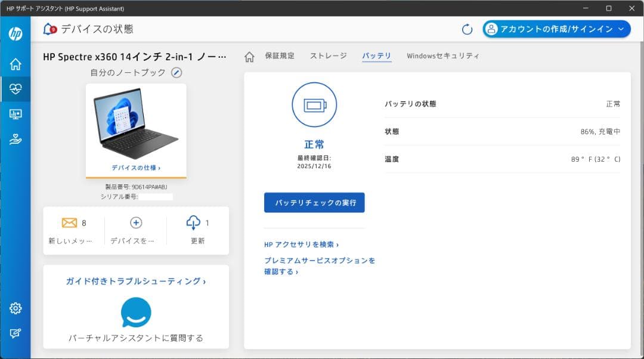Select the device health heartbeat icon in sidebar
The width and height of the screenshot is (644, 359).
pos(16,88)
